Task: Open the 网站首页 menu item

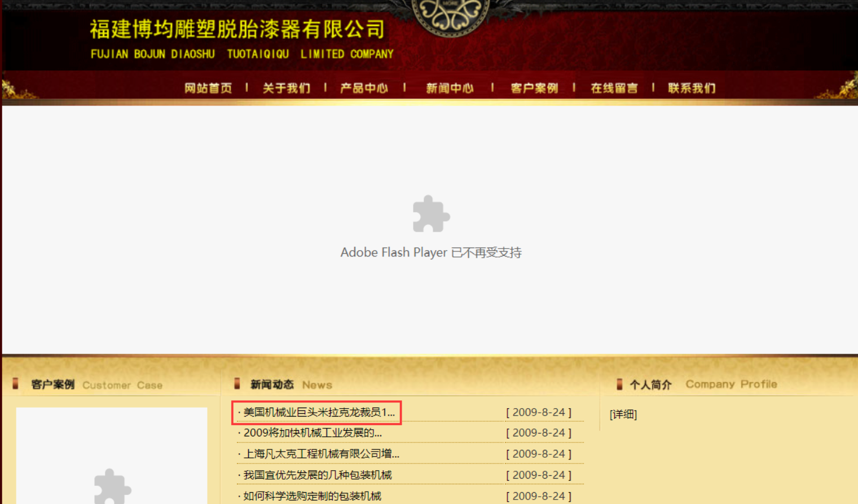Action: 208,88
